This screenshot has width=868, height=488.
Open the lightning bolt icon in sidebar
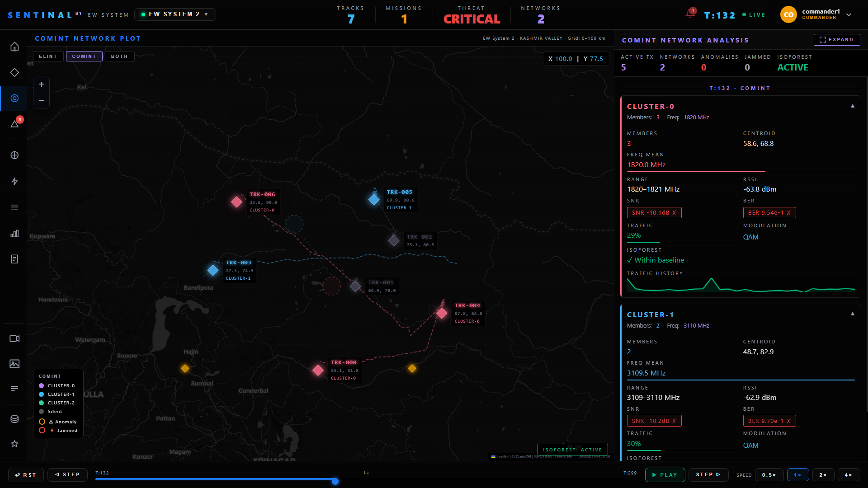(x=14, y=181)
